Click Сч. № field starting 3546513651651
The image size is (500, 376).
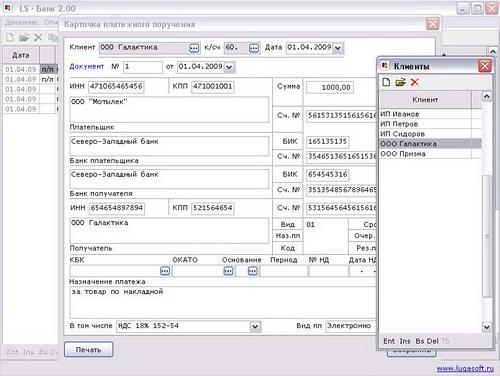pyautogui.click(x=342, y=157)
